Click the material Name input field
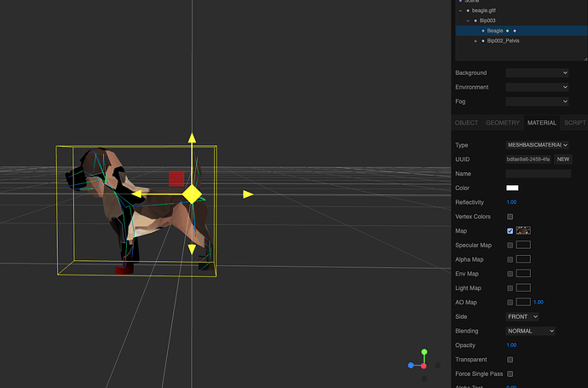Screen dimensions: 588x388 tap(538, 174)
